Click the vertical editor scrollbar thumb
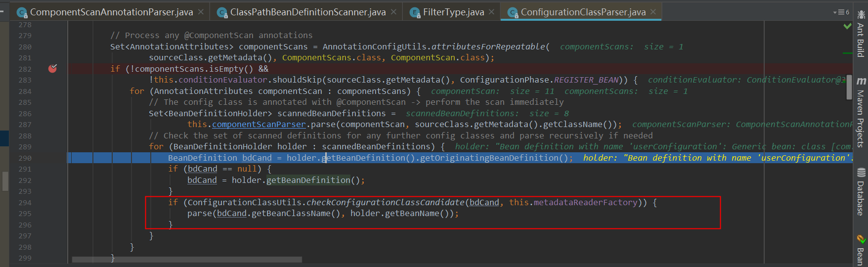Viewport: 868px width, 267px height. coord(849,88)
